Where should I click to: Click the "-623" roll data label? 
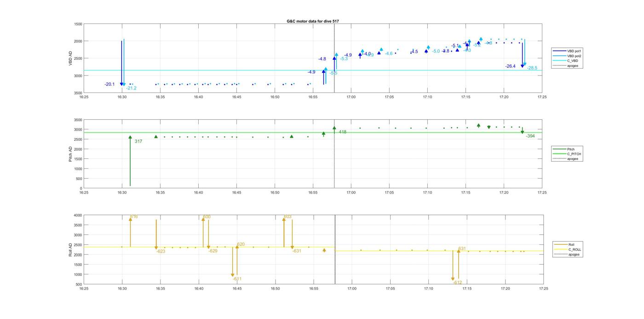pos(161,251)
